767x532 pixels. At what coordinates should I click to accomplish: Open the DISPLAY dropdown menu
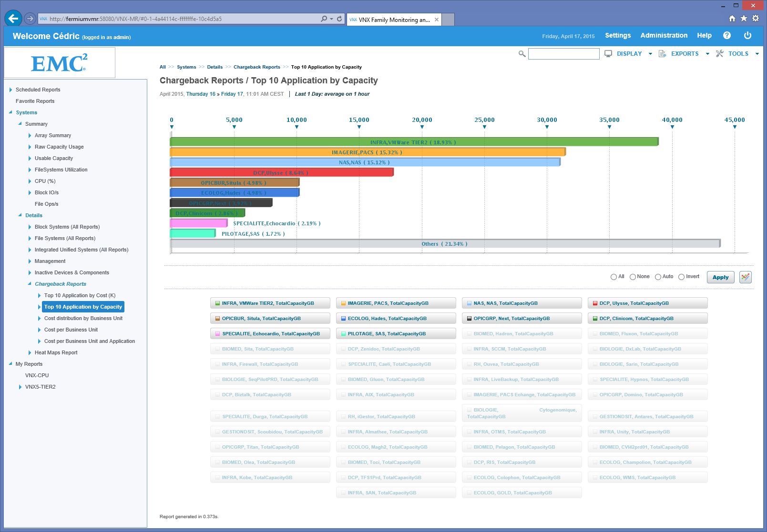coord(629,54)
